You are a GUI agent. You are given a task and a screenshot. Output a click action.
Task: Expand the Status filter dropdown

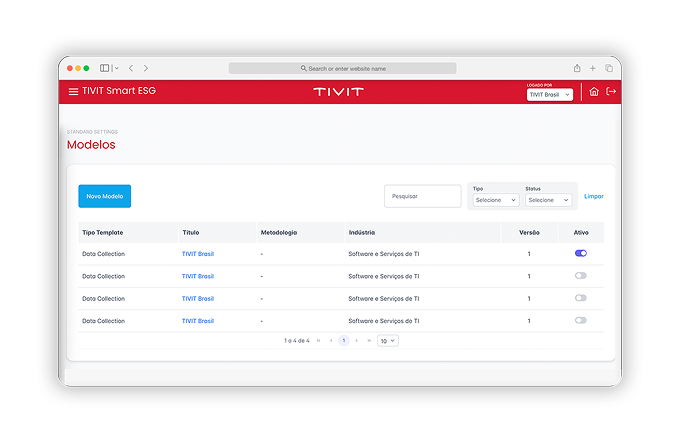pos(548,200)
